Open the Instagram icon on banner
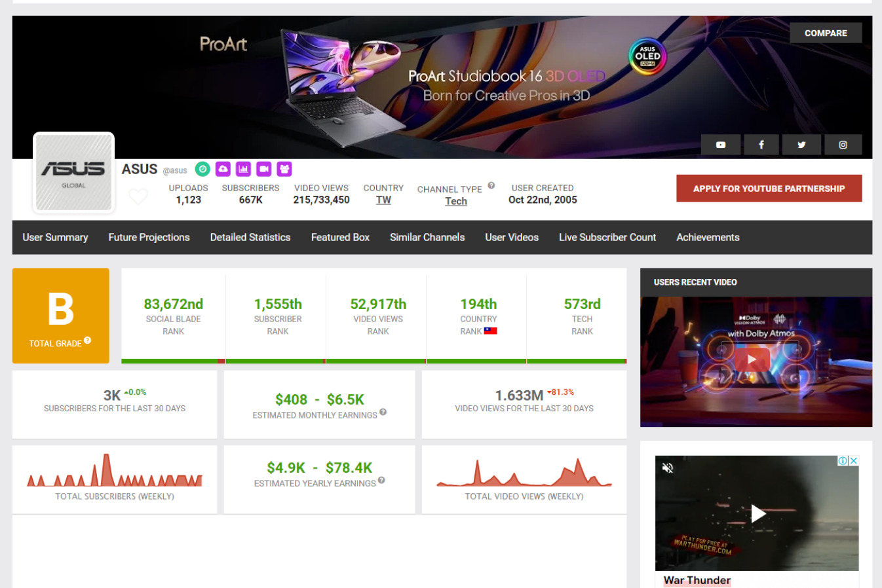882x588 pixels. 843,145
